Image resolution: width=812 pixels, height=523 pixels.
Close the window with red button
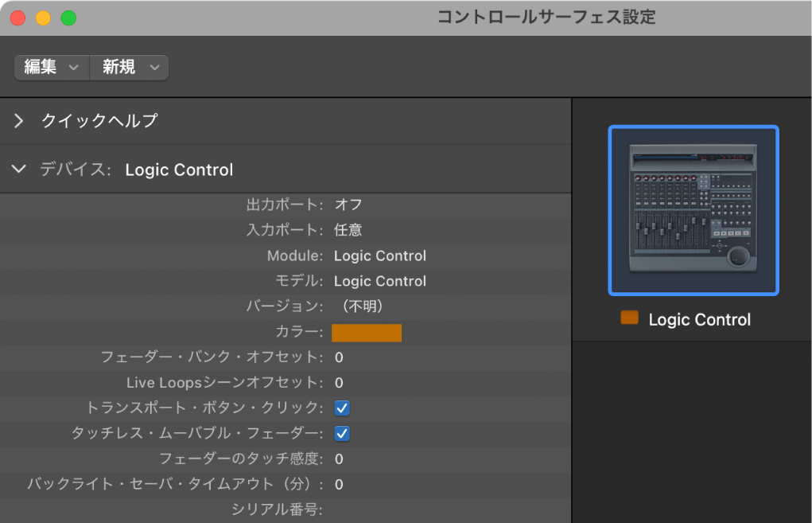tap(18, 18)
